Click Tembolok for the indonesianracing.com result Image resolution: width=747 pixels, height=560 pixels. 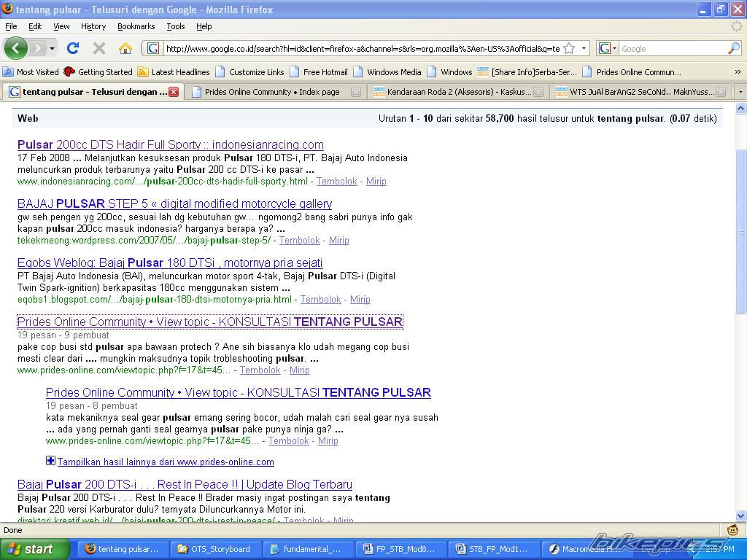click(x=337, y=181)
